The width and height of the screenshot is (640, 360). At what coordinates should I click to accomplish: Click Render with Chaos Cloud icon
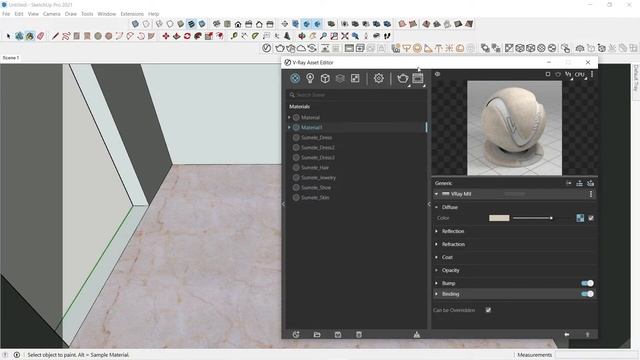301,48
